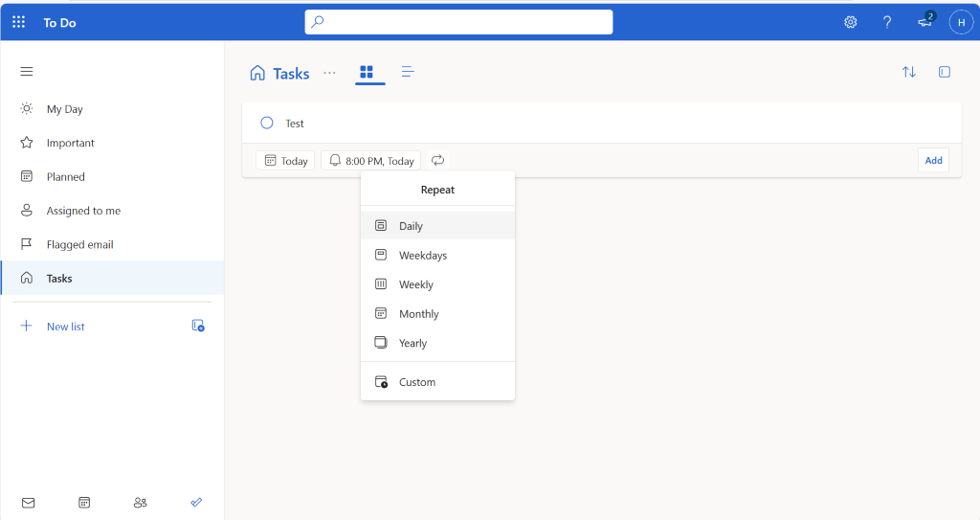
Task: Open Assigned to me list
Action: [x=113, y=211]
